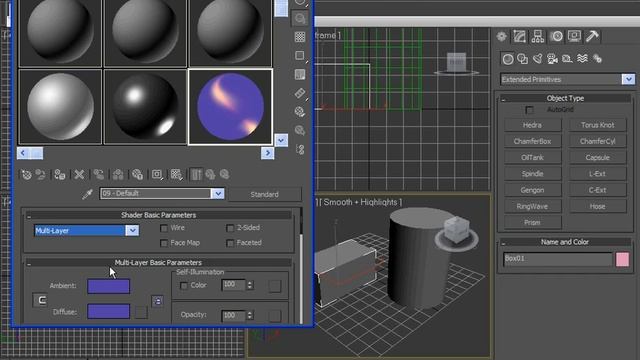Open the 09 - Default material name dropdown

[x=218, y=193]
